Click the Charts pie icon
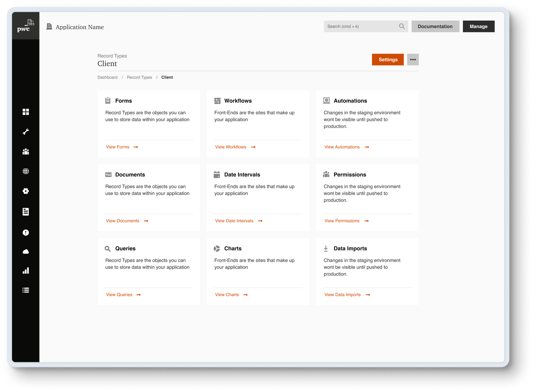This screenshot has height=392, width=534. pyautogui.click(x=217, y=248)
